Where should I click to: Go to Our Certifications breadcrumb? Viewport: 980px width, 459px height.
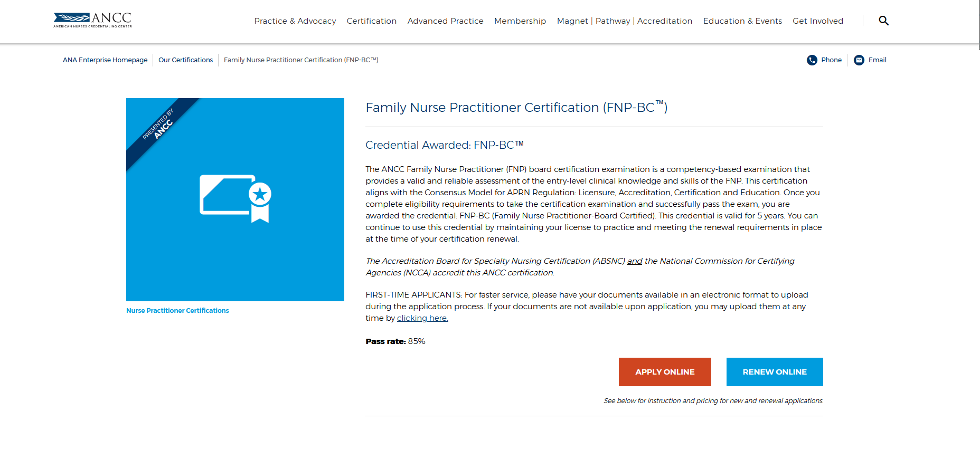[186, 60]
